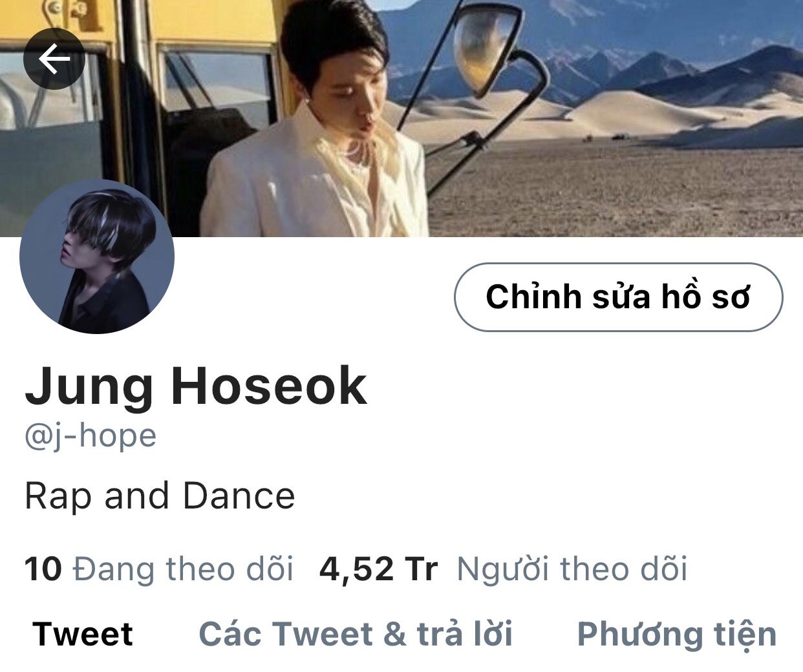Click the @j-hope username handle
803x672 pixels.
click(x=90, y=436)
